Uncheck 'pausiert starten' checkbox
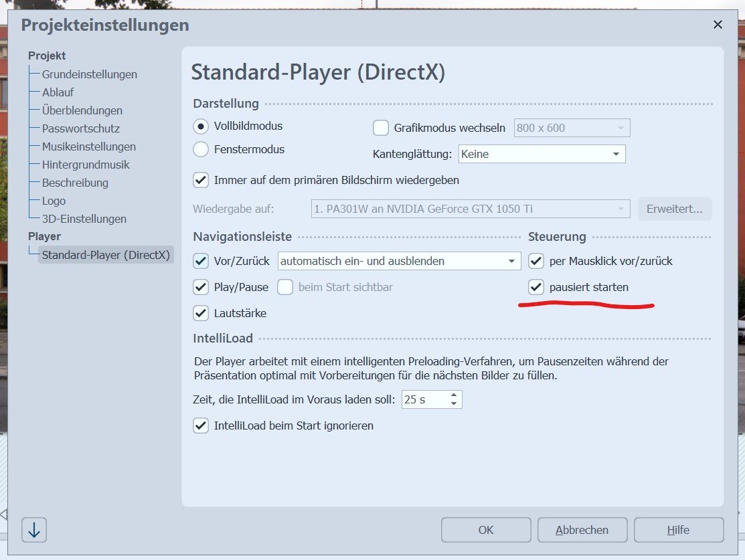Screen dimensions: 745x560 (535, 287)
